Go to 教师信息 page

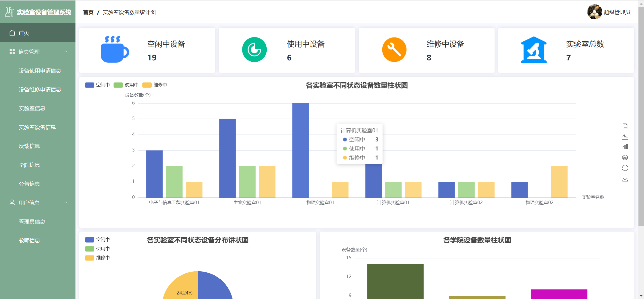[x=29, y=241]
